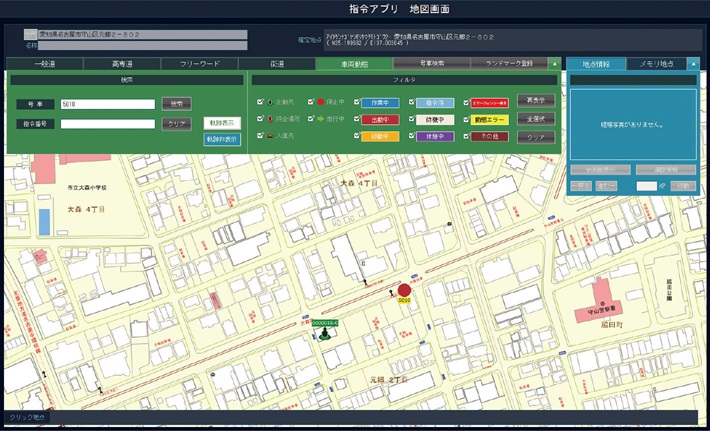The height and width of the screenshot is (431, 710).
Task: Toggle the 作業中 status checkbox
Action: click(x=357, y=102)
